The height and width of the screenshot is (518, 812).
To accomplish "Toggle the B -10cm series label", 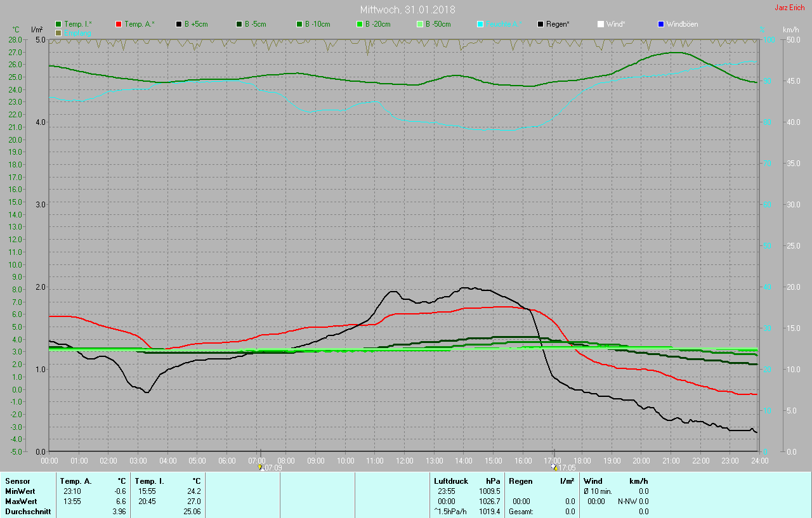I will [x=317, y=24].
